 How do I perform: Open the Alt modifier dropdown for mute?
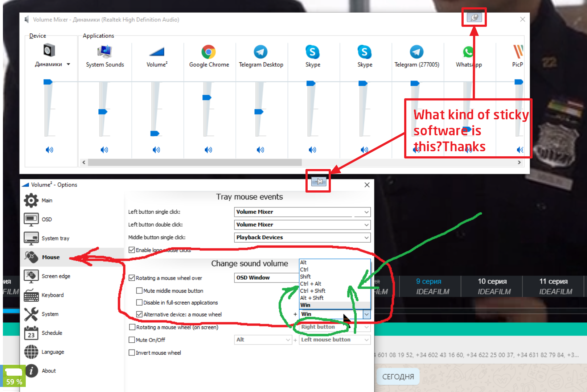263,339
